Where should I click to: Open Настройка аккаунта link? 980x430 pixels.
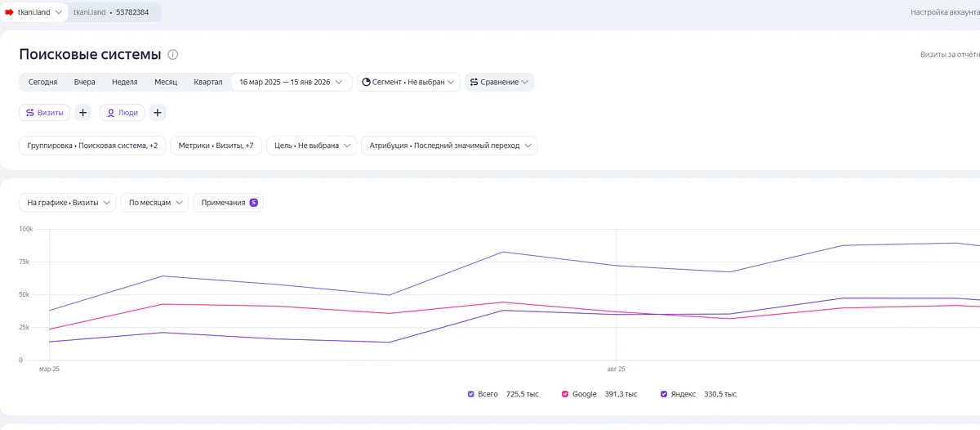coord(944,12)
